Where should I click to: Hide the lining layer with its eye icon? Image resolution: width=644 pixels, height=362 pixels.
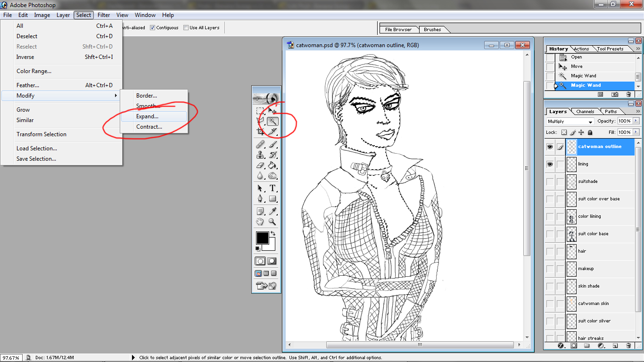tap(550, 164)
